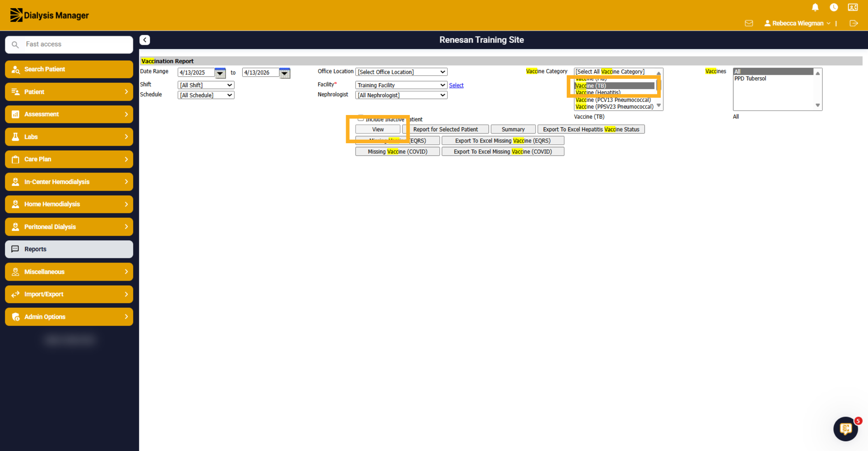Click the Fast access search icon

point(15,44)
